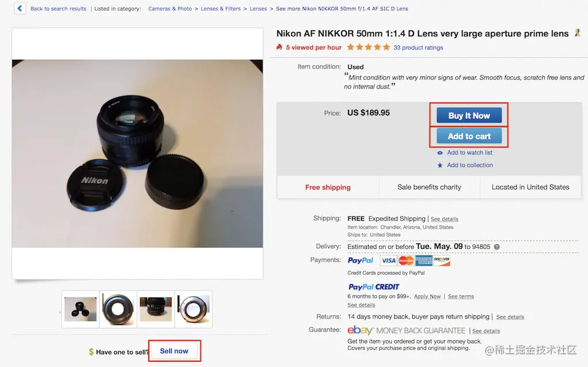Open See details for shipping
The image size is (588, 367).
(444, 219)
